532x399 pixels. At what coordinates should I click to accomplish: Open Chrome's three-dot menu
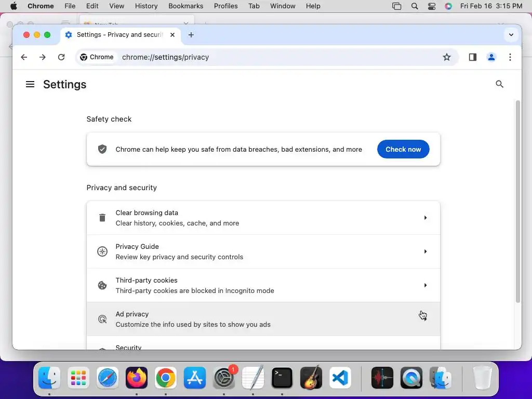click(x=510, y=57)
